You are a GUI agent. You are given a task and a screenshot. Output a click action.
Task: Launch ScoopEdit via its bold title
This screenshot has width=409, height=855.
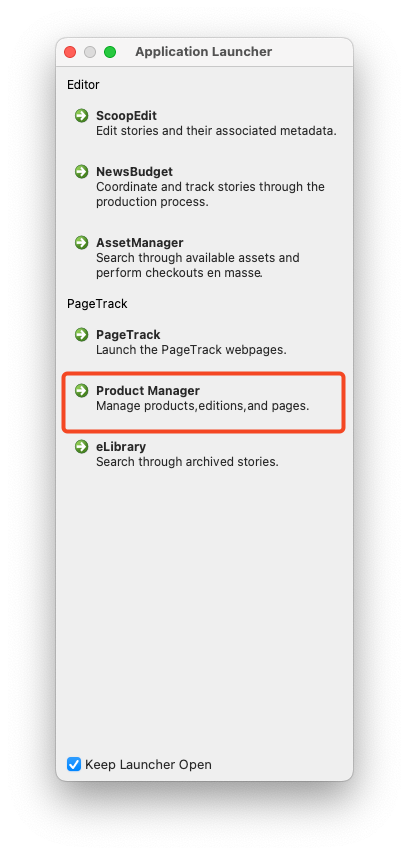pyautogui.click(x=127, y=116)
